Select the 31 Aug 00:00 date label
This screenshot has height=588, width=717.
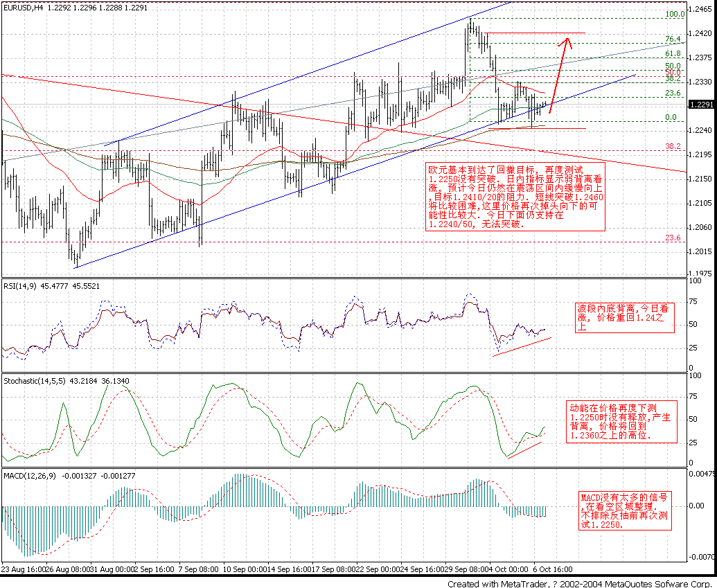(113, 570)
